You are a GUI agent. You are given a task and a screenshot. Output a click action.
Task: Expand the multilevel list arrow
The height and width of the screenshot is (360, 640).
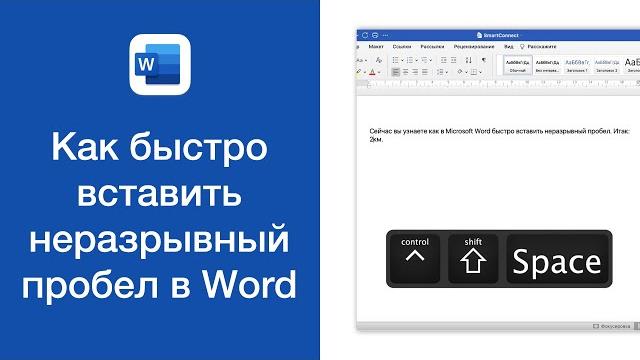coord(431,60)
